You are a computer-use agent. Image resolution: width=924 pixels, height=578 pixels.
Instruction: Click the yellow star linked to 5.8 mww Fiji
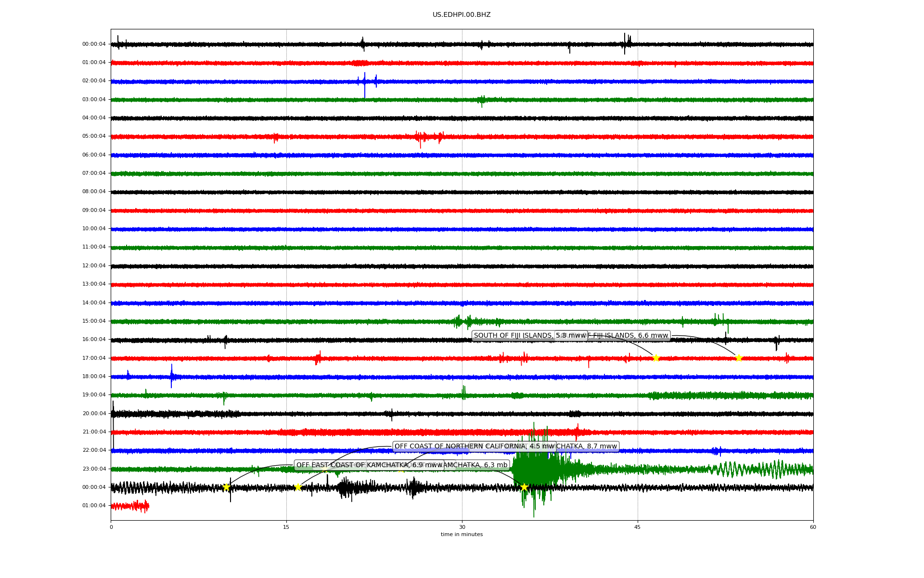coord(655,358)
